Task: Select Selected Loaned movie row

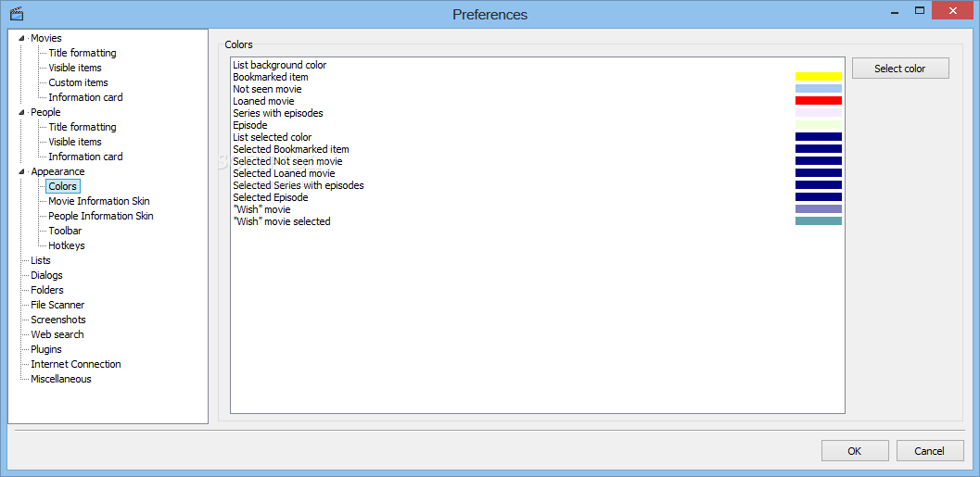Action: coord(538,173)
